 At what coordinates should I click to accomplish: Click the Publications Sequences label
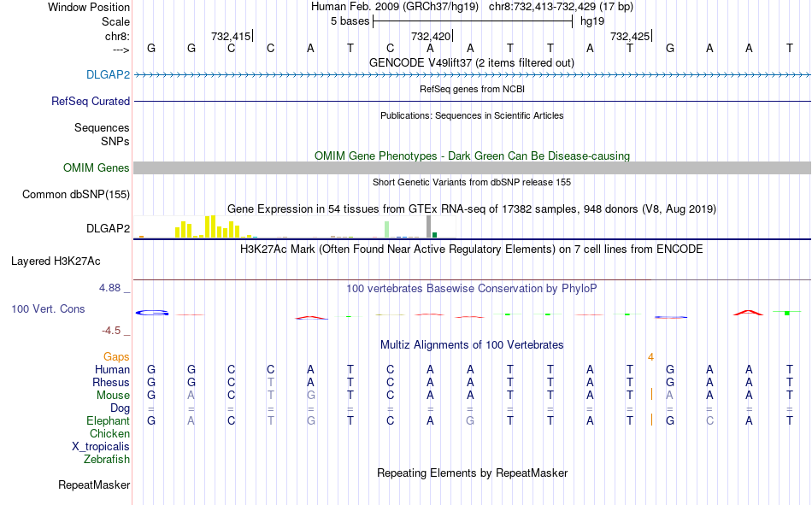102,127
